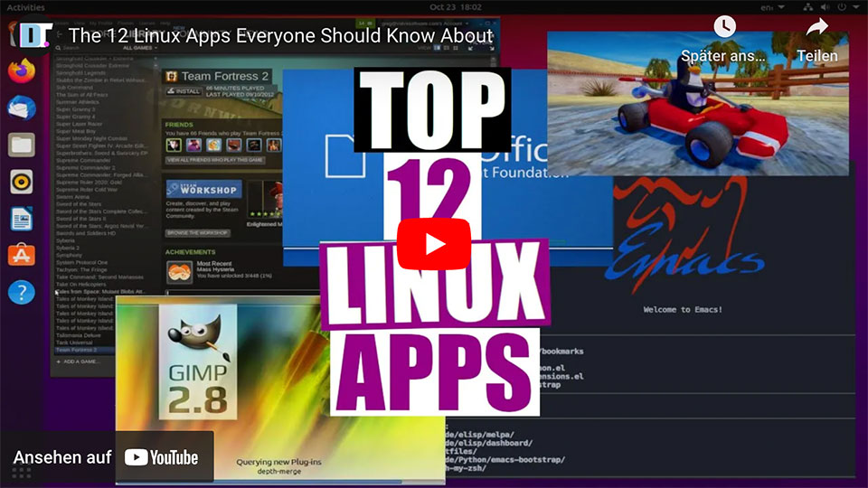
Task: Open Firefox from the Ubuntu dock
Action: click(22, 71)
